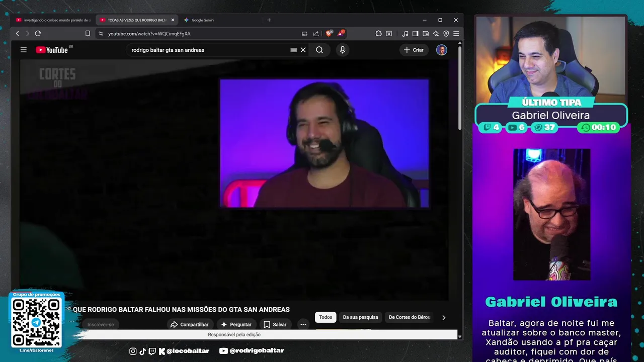This screenshot has height=362, width=644.
Task: Share this page via the address bar share icon
Action: coord(316,34)
